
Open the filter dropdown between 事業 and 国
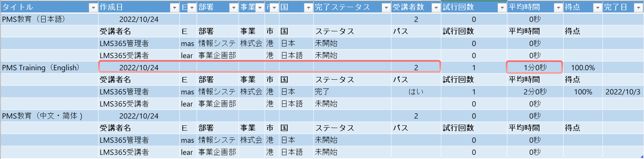click(x=274, y=8)
